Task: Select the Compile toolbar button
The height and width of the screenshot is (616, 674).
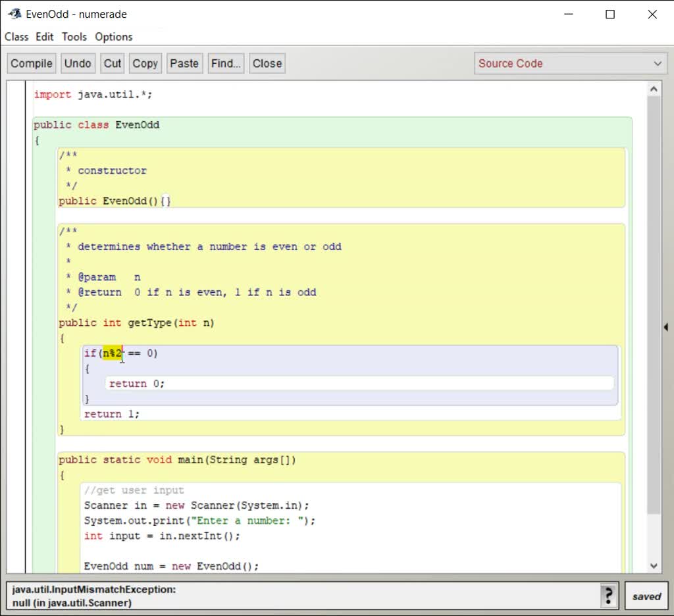Action: click(30, 63)
